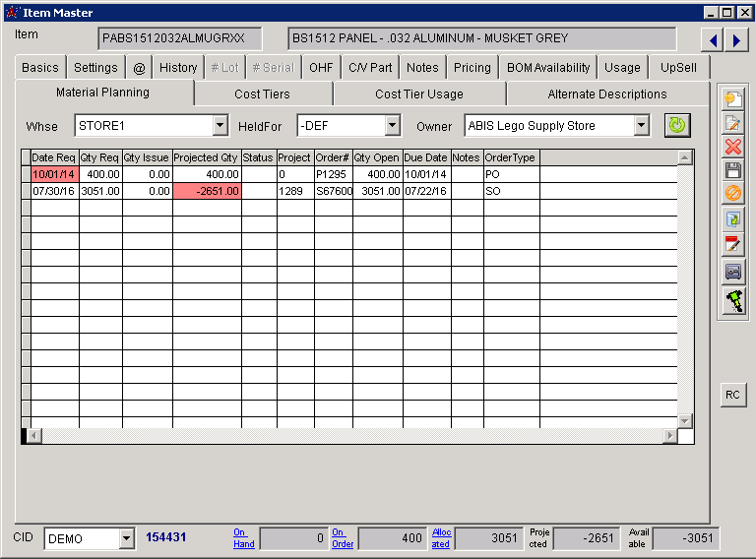This screenshot has height=559, width=756.
Task: Click the red Projected Qty cell -2651.00
Action: 207,191
